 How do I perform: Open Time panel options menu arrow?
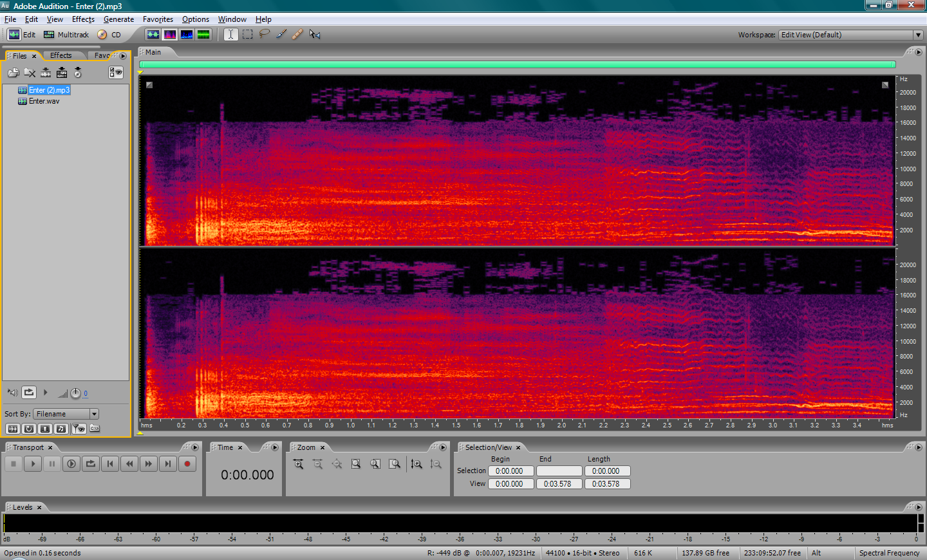click(275, 447)
